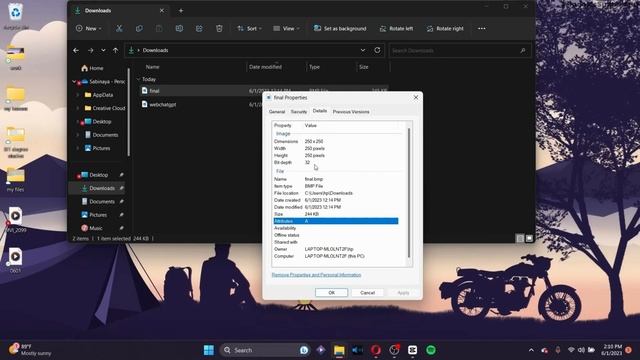Open Spotify from the taskbar
The width and height of the screenshot is (640, 360).
431,350
